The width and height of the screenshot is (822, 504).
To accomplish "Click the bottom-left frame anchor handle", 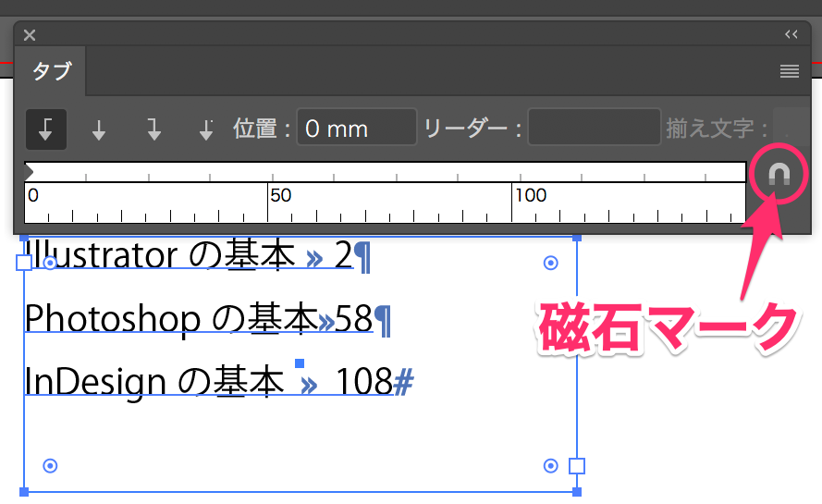I will 24,491.
